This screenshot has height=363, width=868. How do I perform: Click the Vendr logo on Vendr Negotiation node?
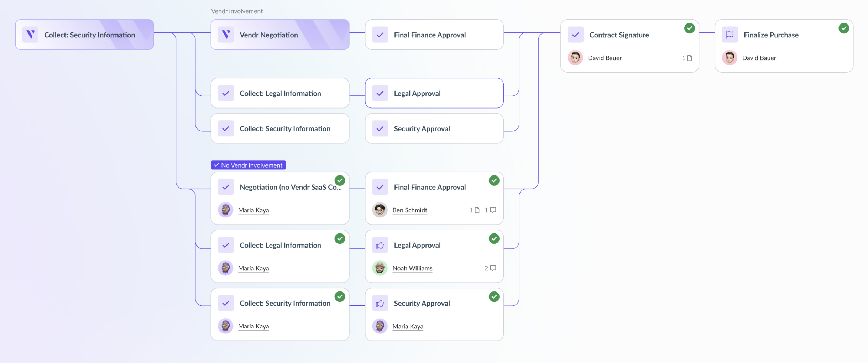tap(226, 35)
